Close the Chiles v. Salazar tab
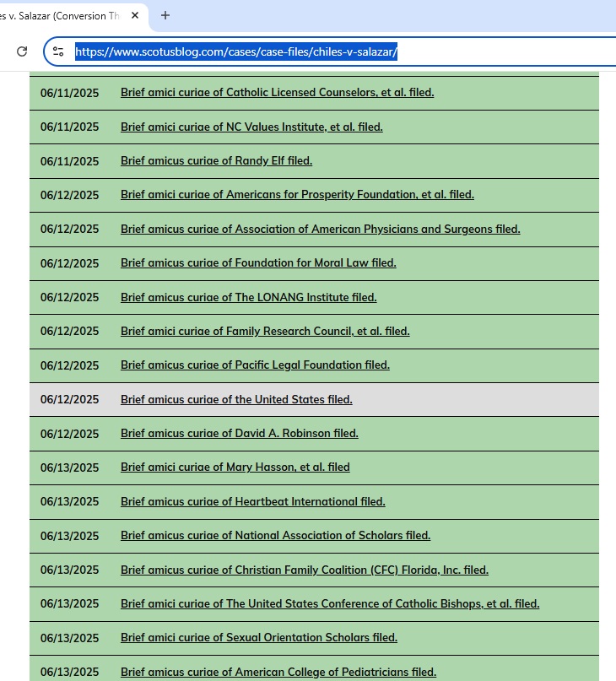The height and width of the screenshot is (681, 616). [135, 15]
